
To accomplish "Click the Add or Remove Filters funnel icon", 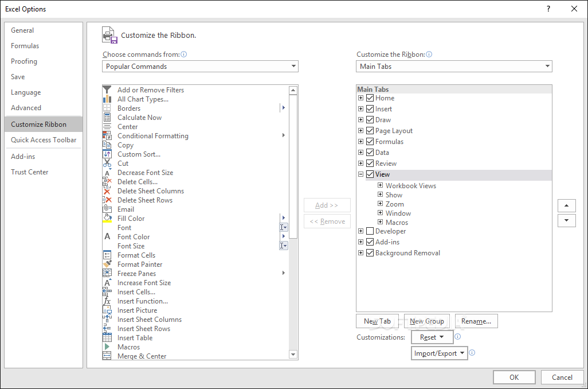I will tap(107, 90).
